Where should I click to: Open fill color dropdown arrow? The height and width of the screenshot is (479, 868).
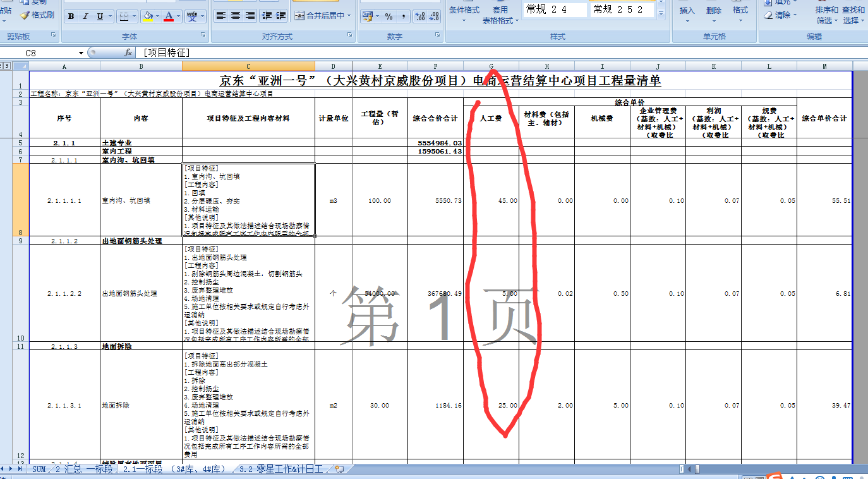pyautogui.click(x=158, y=16)
